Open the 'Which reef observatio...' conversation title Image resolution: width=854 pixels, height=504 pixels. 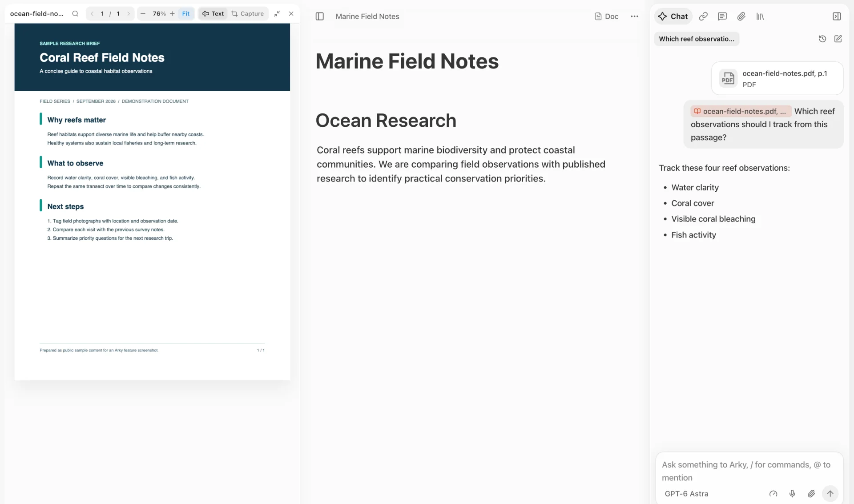click(x=697, y=39)
